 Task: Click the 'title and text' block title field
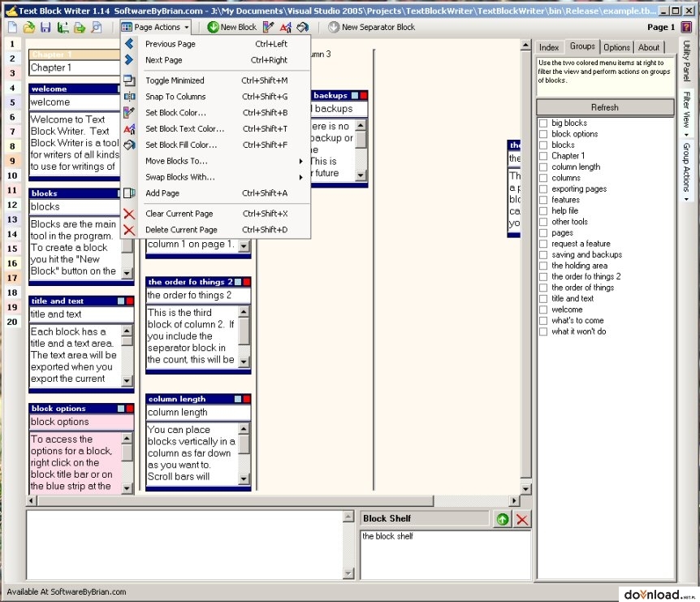pyautogui.click(x=81, y=314)
